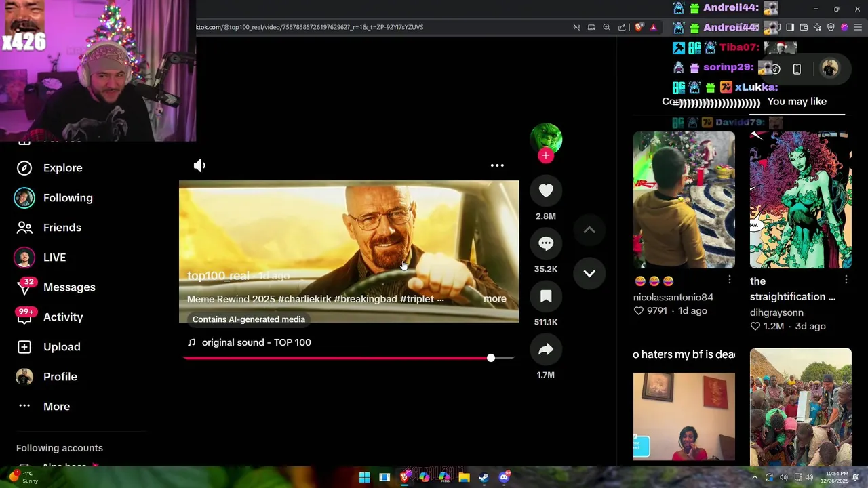This screenshot has width=868, height=488.
Task: Go to next video with down chevron
Action: tap(589, 273)
